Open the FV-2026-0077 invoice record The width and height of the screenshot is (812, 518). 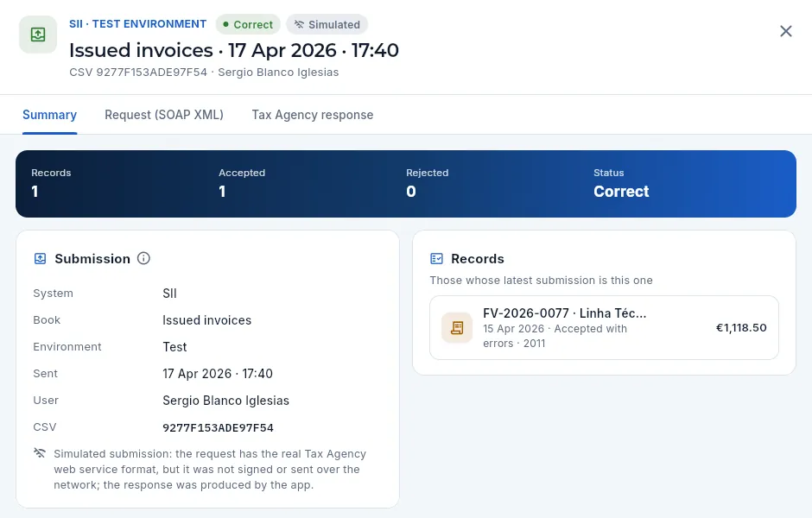click(604, 327)
